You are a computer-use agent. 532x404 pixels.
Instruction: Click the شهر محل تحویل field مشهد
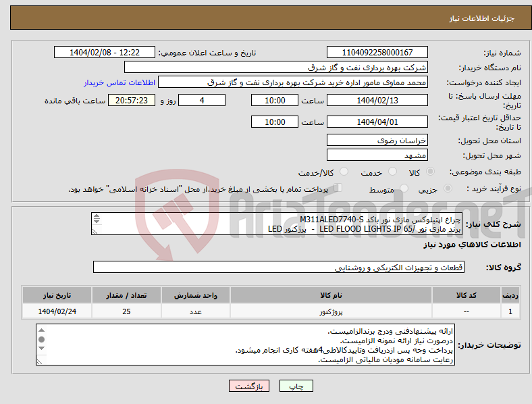coord(377,155)
